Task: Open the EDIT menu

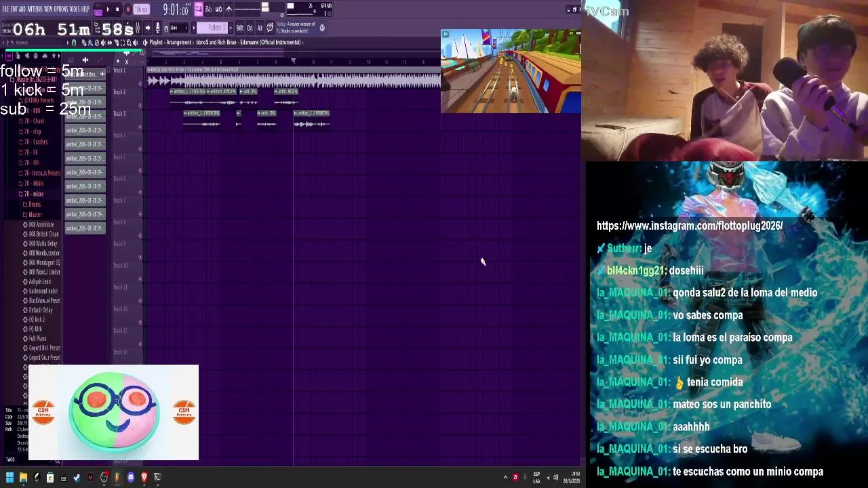Action: [15, 9]
